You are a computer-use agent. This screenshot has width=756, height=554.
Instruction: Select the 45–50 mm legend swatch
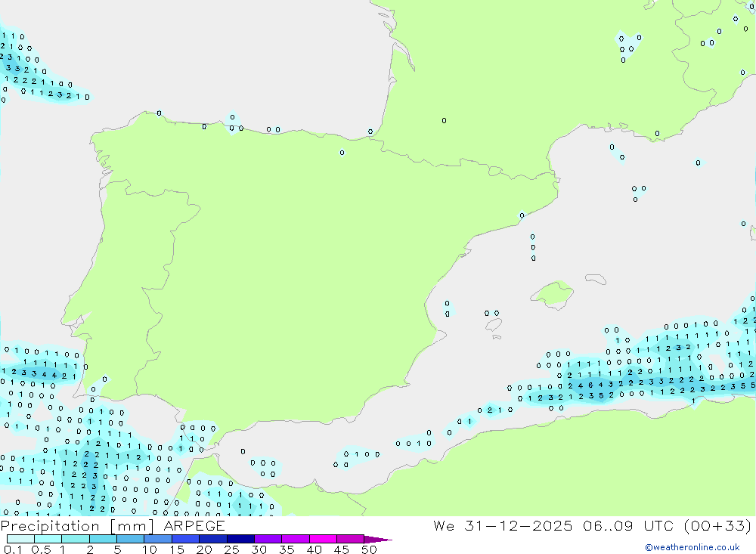pos(351,539)
